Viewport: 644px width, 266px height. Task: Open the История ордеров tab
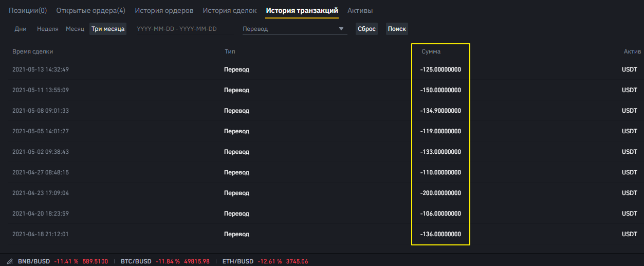click(164, 10)
